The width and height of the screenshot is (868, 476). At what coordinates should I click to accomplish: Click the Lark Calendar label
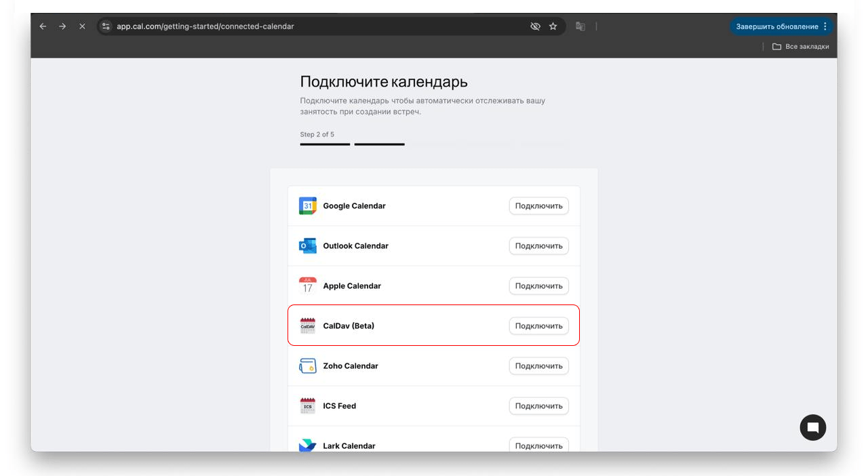(x=349, y=446)
